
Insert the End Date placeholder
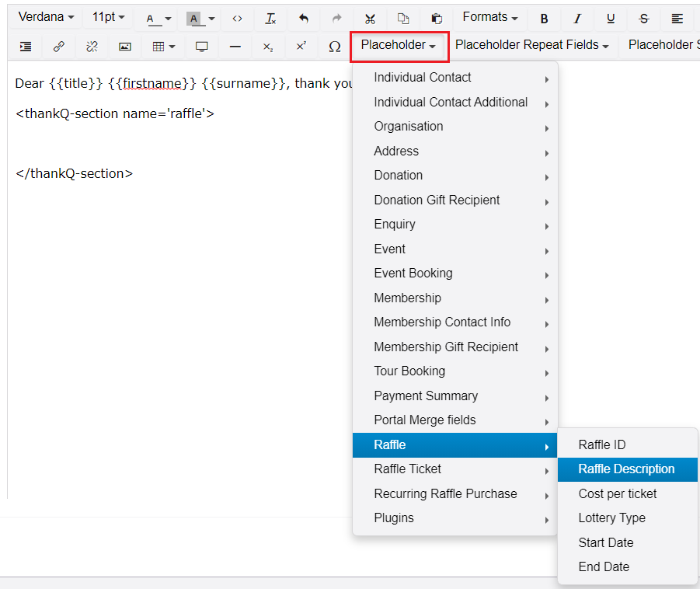click(x=627, y=567)
